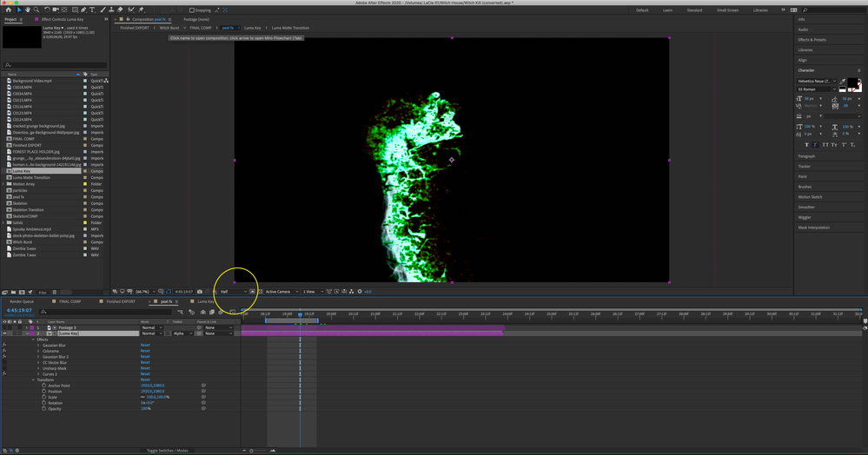Select the Brush tool
Viewport: 868px width, 455px height.
[103, 10]
